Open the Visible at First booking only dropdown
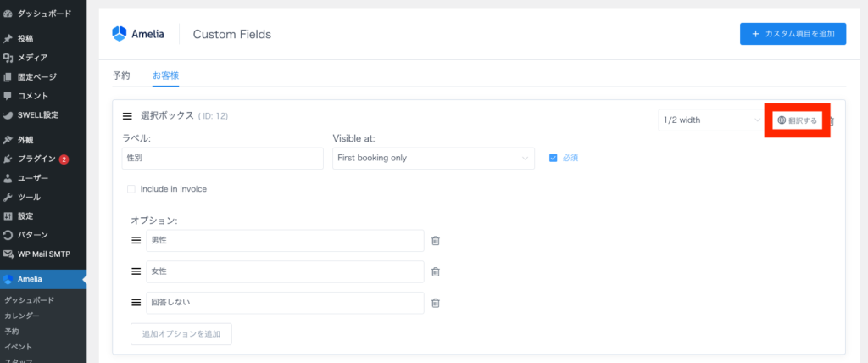Screen dimensions: 868x363 pos(432,159)
